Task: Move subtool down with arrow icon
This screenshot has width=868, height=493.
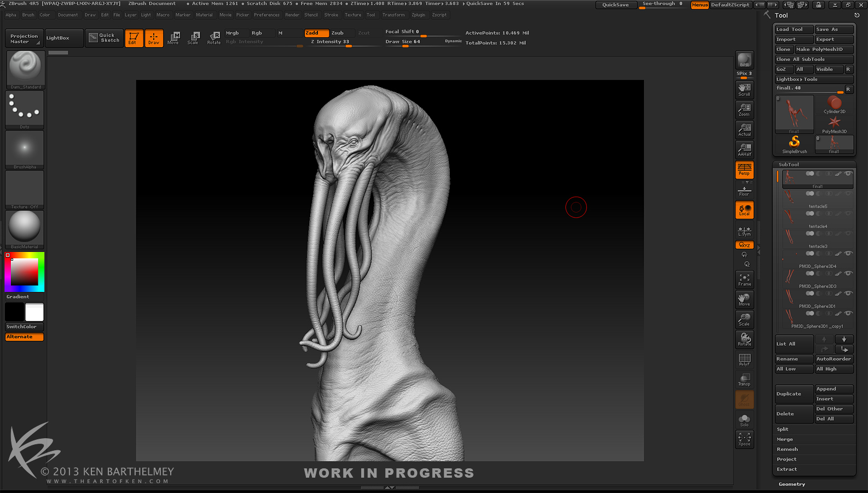Action: point(844,339)
